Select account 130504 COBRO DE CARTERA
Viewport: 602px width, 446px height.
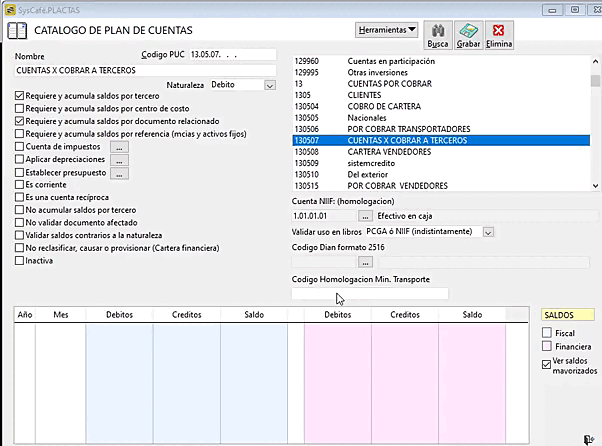pyautogui.click(x=441, y=106)
